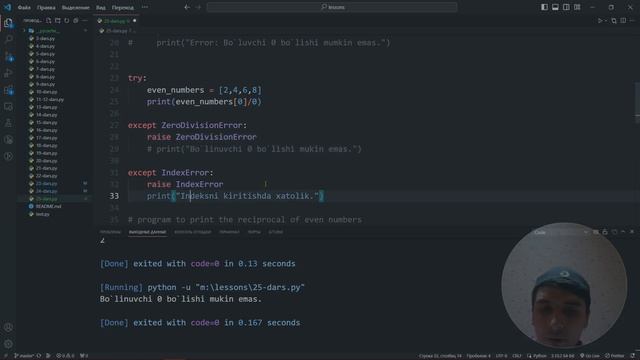Click Prettier in status bar
The width and height of the screenshot is (640, 360).
point(615,356)
